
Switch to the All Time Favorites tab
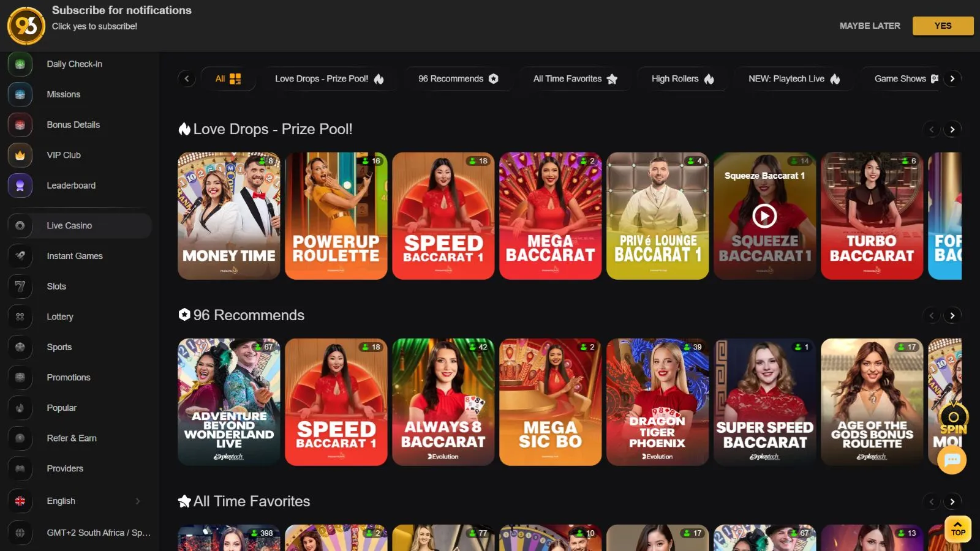click(575, 78)
